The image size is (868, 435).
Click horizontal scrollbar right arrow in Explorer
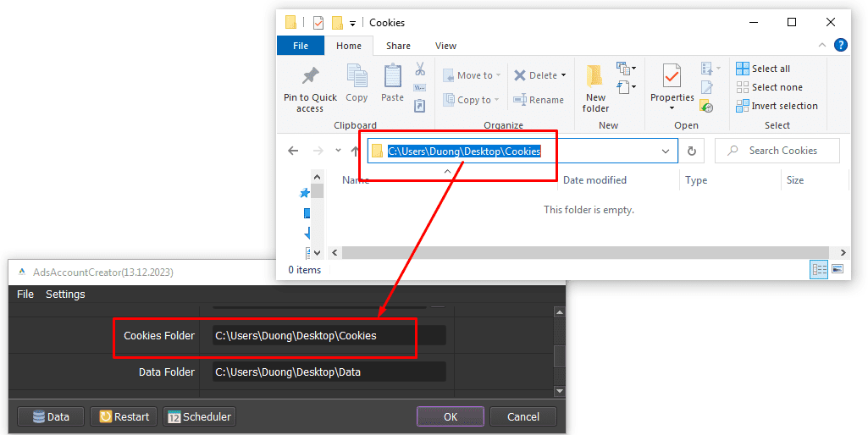pyautogui.click(x=843, y=252)
